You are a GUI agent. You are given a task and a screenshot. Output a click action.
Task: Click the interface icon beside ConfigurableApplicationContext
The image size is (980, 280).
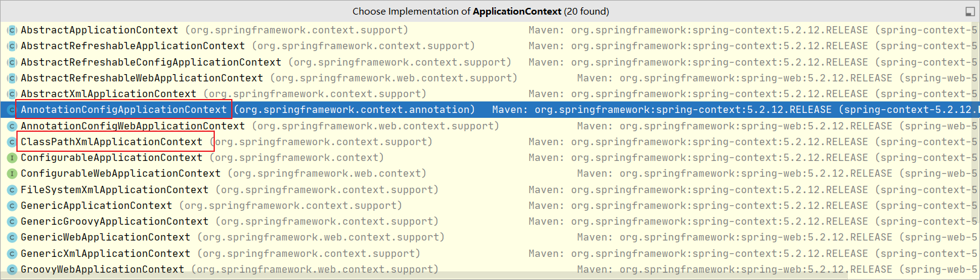tap(12, 158)
